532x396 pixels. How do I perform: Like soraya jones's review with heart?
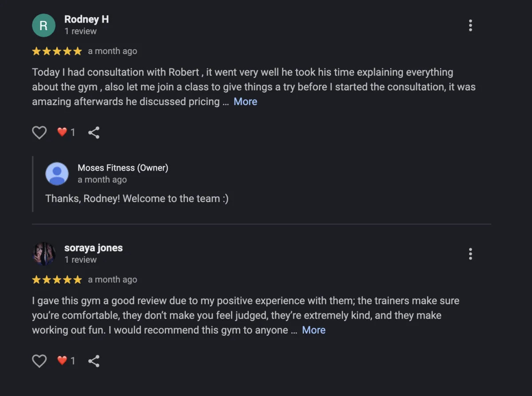coord(39,361)
